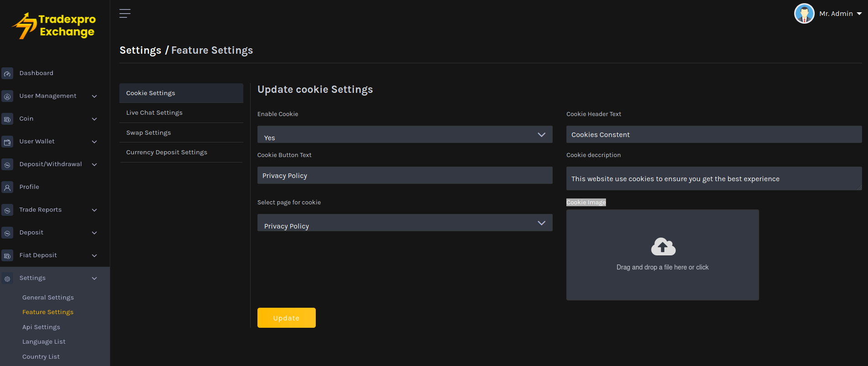Open the Select page for cookie dropdown

[405, 223]
